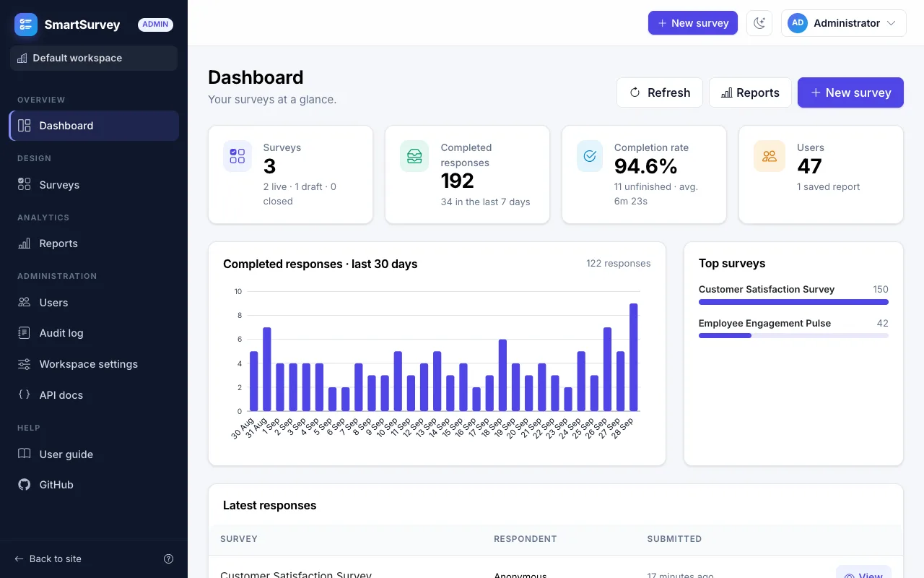Click the SmartSurvey logo icon

[x=26, y=25]
